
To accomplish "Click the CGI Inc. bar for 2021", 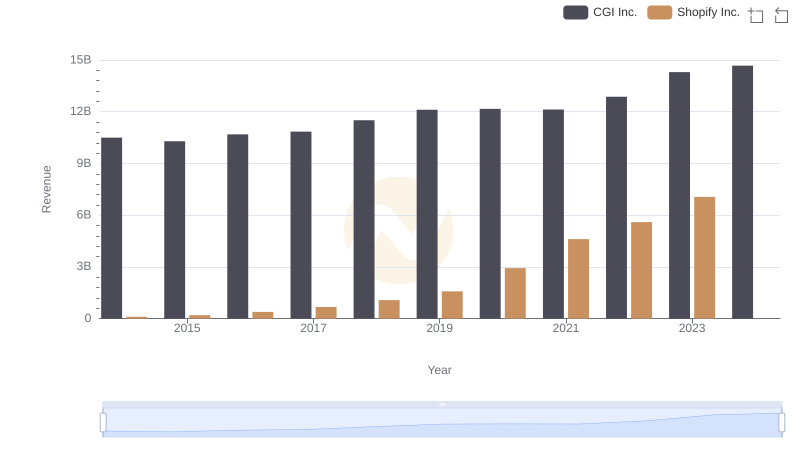I will coord(554,214).
